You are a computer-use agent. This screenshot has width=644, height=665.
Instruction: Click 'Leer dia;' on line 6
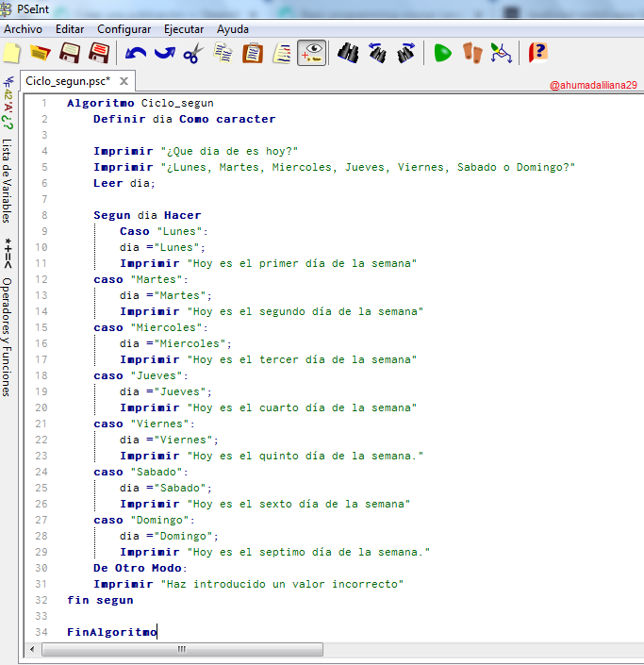click(x=124, y=183)
